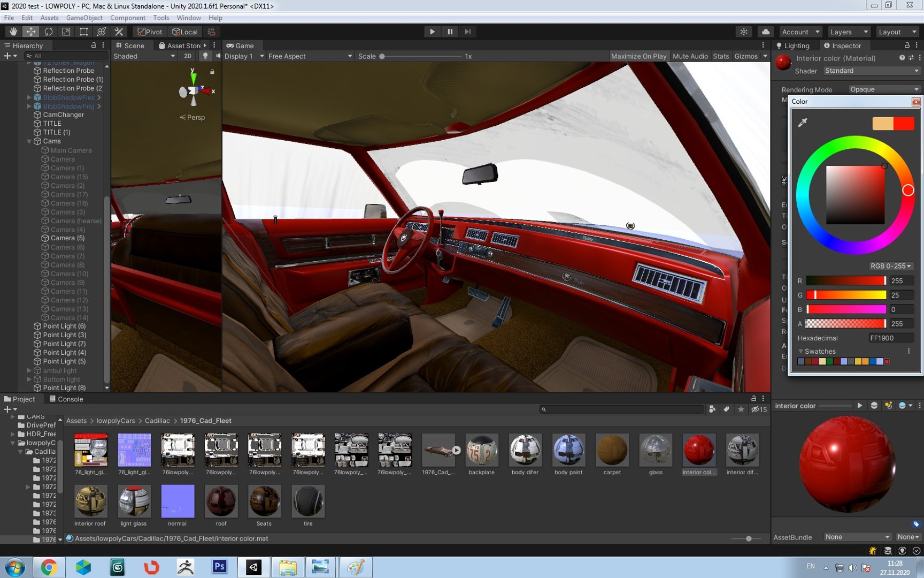
Task: Toggle grid snapping icon in toolbar
Action: (x=212, y=32)
